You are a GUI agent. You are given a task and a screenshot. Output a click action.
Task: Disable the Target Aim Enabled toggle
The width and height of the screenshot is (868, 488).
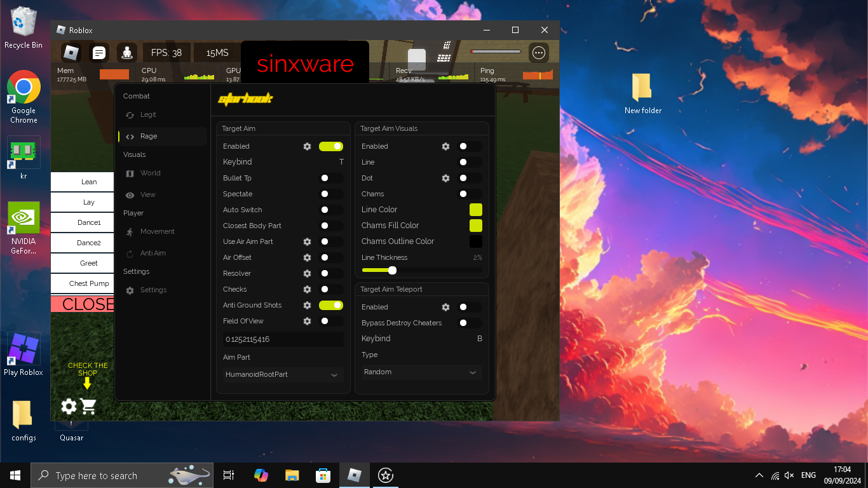(331, 146)
